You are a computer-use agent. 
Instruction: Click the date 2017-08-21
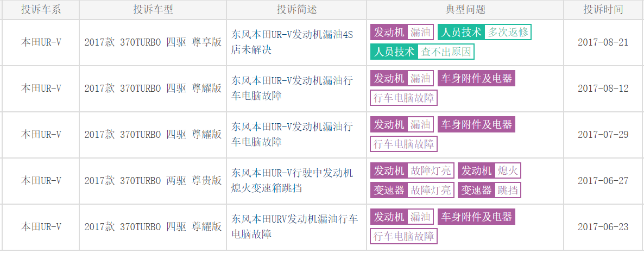[603, 42]
